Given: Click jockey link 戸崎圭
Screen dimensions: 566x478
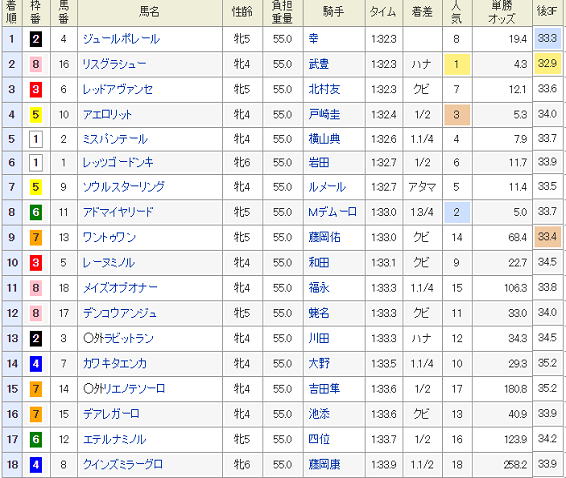Looking at the screenshot, I should coord(324,114).
